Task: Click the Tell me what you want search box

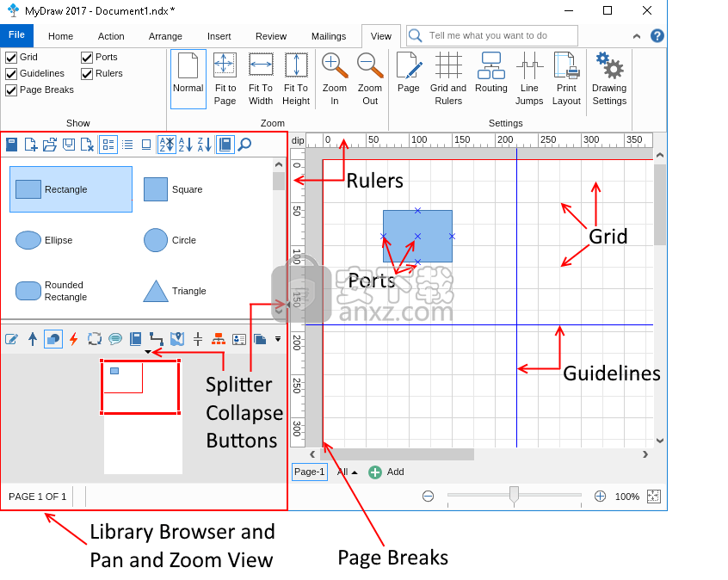Action: pyautogui.click(x=492, y=36)
